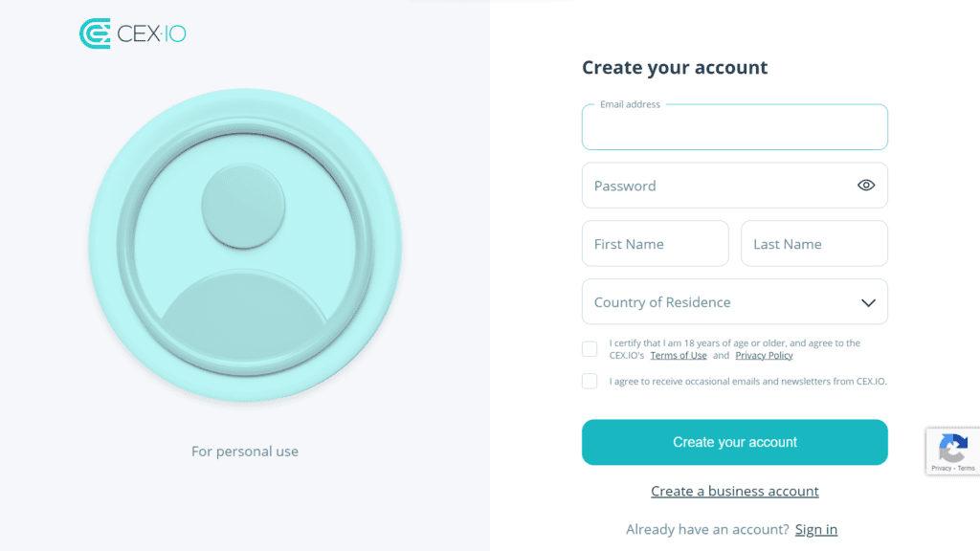Check the 18 years or older certification box
This screenshot has height=551, width=980.
pyautogui.click(x=590, y=348)
